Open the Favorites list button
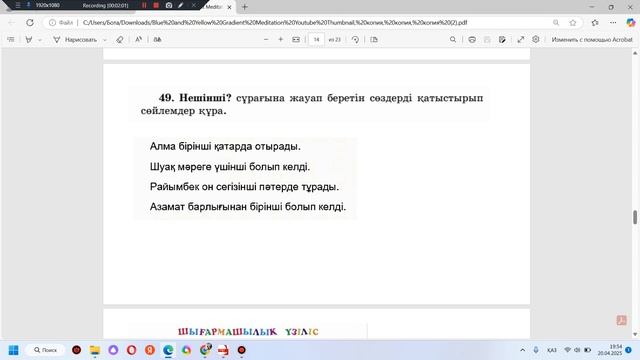 (x=595, y=22)
